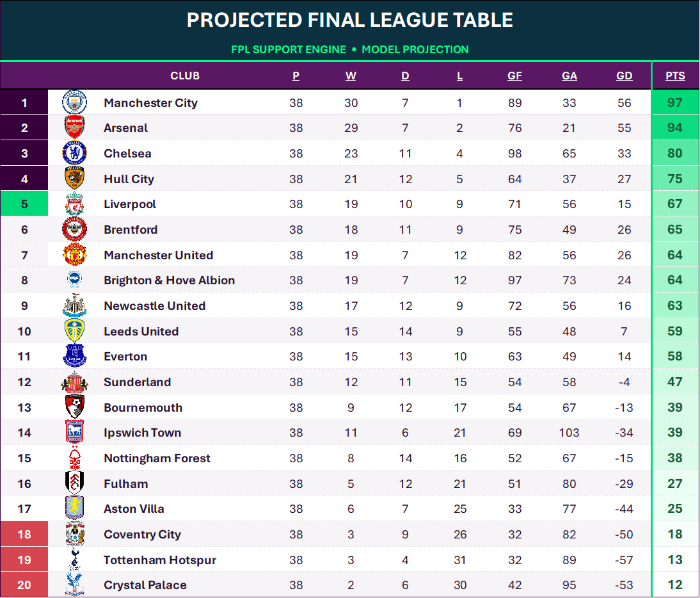Sort by the PTS column header
The image size is (700, 598).
pos(675,76)
